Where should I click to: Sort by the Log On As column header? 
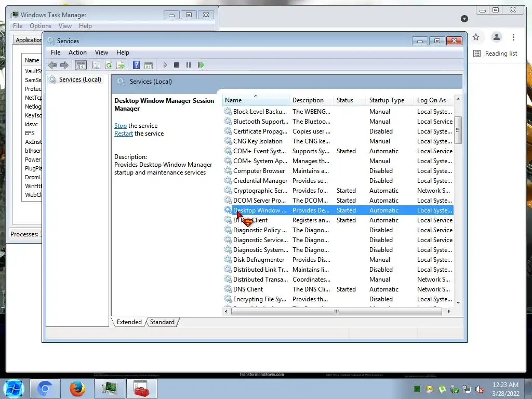click(x=434, y=100)
